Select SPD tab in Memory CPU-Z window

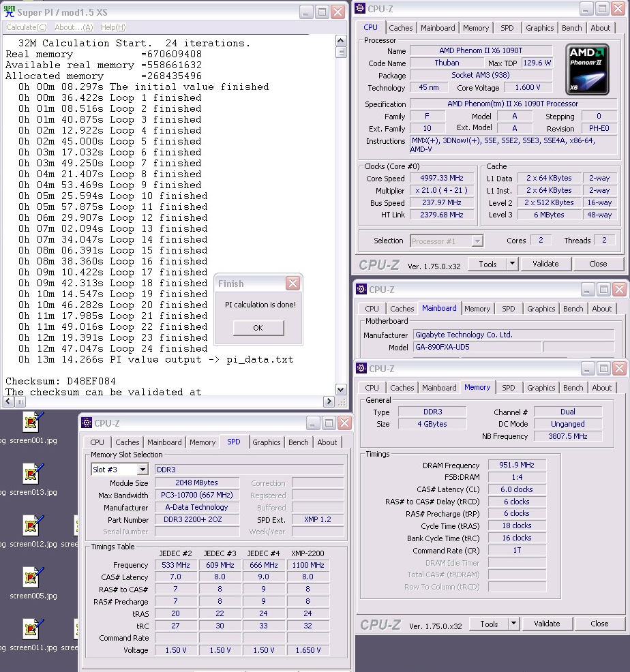click(508, 388)
